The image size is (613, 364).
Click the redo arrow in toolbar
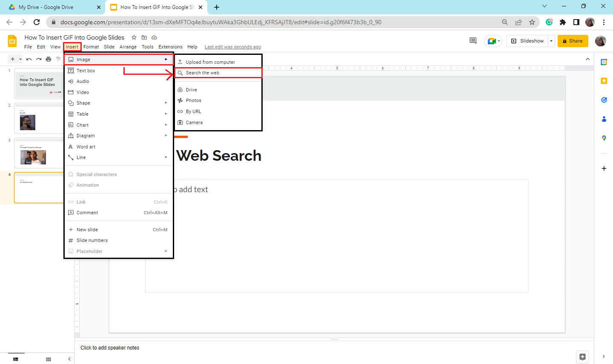click(x=39, y=59)
